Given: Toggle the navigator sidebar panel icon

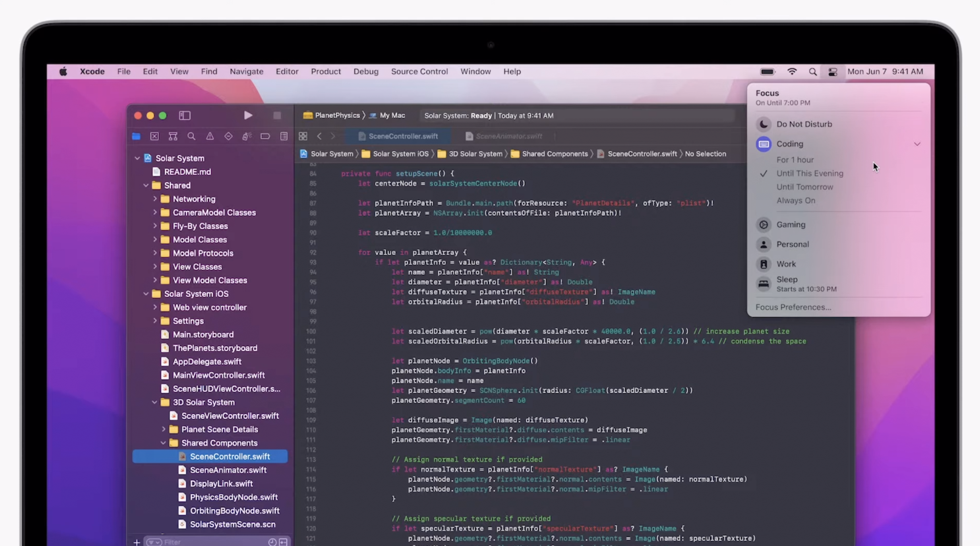Looking at the screenshot, I should click(x=185, y=116).
